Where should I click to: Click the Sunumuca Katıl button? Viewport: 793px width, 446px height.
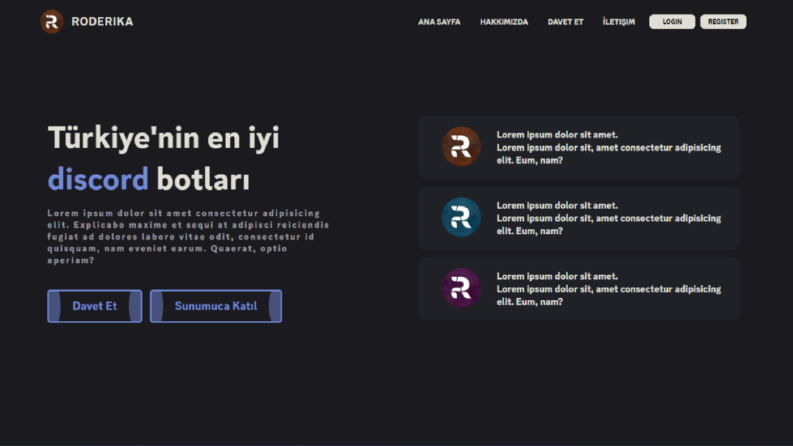pyautogui.click(x=216, y=306)
